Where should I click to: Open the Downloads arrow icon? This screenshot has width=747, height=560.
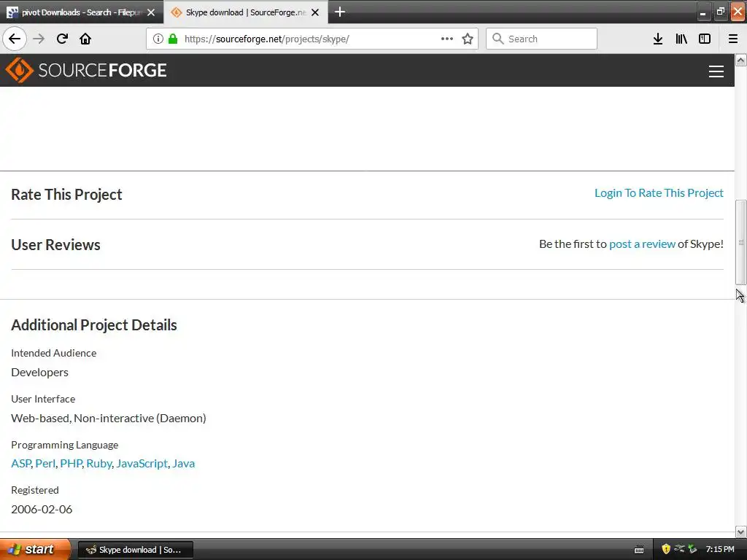[x=658, y=39]
